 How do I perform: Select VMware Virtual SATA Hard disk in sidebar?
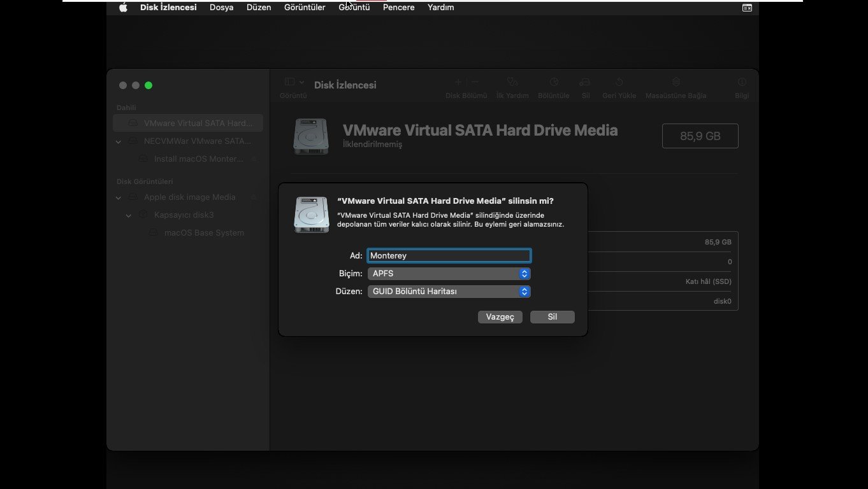(188, 123)
